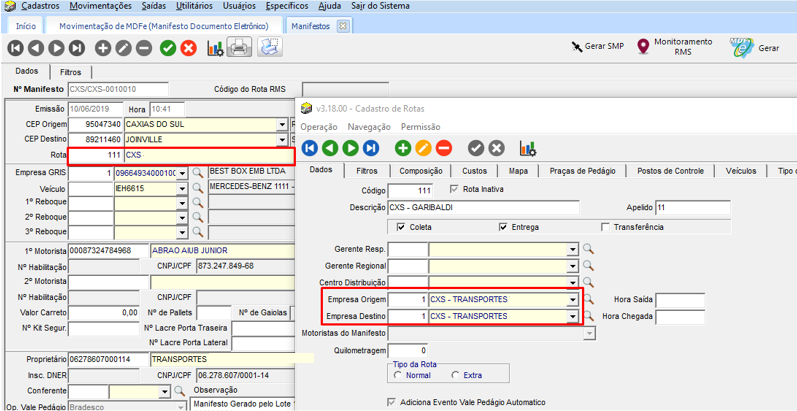
Task: Open the Centro Distribuição dropdown list
Action: (x=573, y=282)
